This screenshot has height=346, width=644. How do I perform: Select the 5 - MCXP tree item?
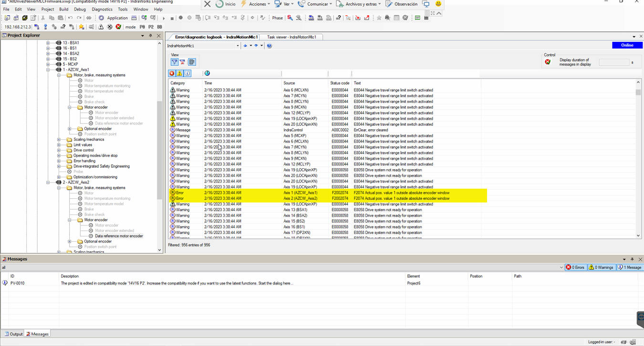click(x=70, y=64)
